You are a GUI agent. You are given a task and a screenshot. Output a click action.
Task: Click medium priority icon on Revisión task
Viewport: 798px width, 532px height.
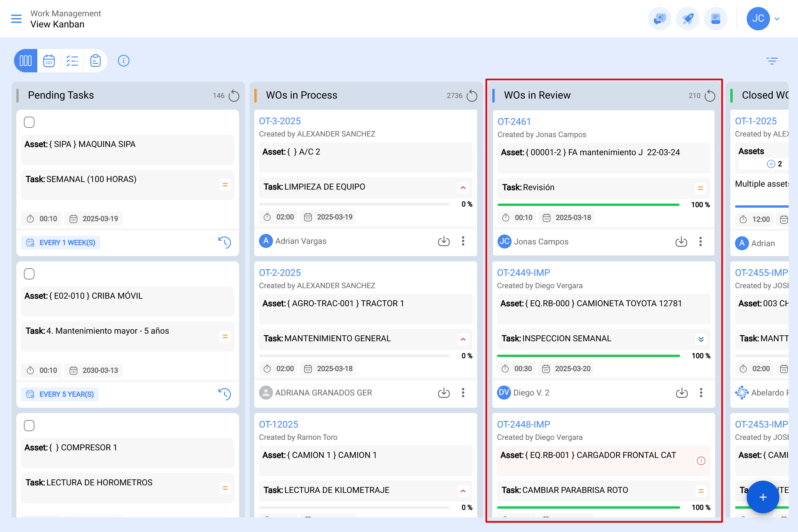point(701,188)
